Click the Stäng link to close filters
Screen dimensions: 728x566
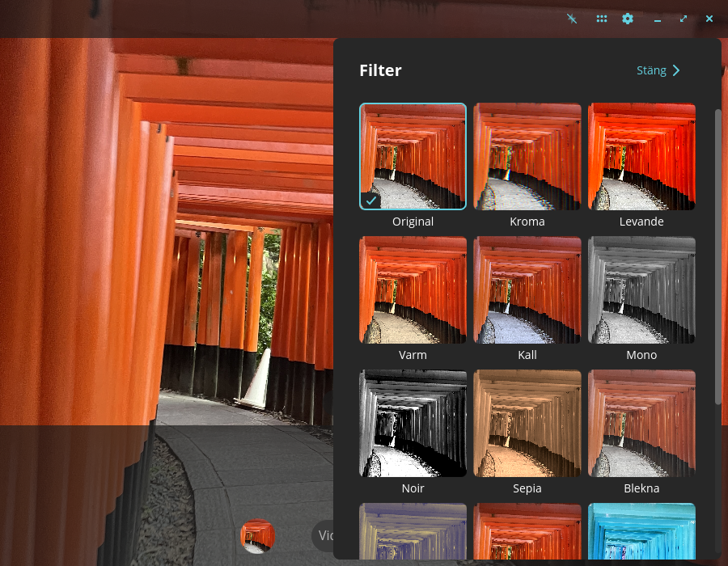pyautogui.click(x=651, y=70)
